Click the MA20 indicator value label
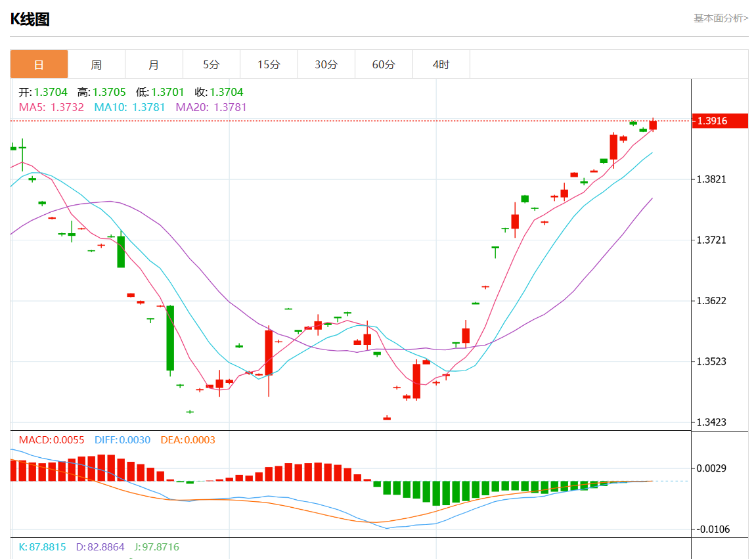Screen dimensions: 756x559 211,107
